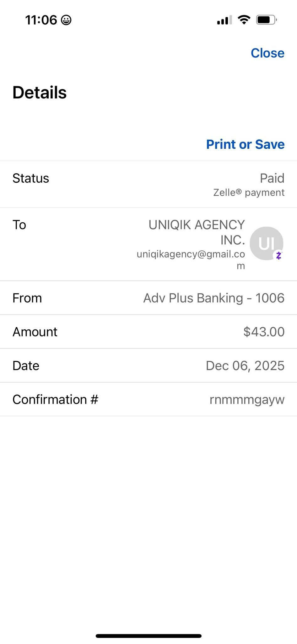Tap the Paid status text

click(x=272, y=178)
